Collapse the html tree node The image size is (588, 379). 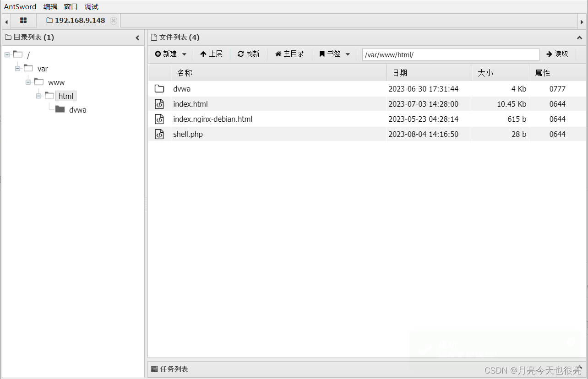[x=38, y=96]
